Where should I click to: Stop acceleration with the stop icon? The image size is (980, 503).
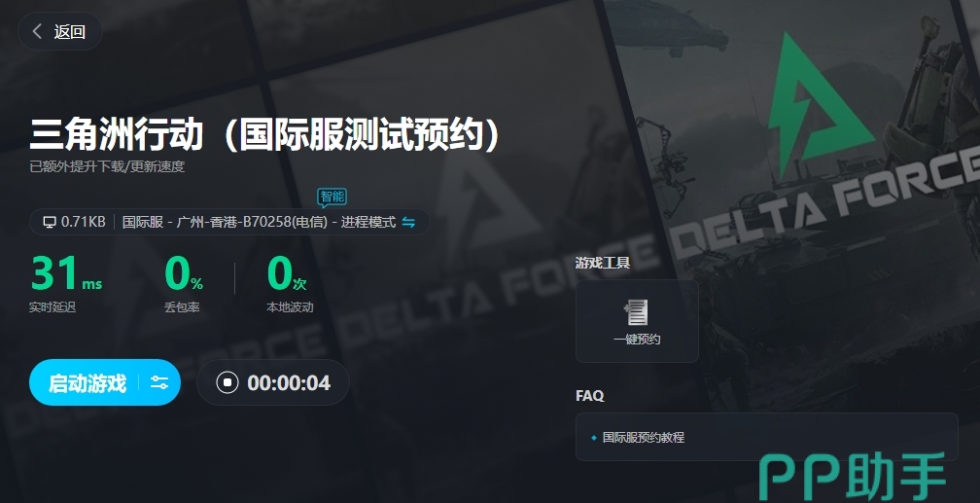[227, 382]
